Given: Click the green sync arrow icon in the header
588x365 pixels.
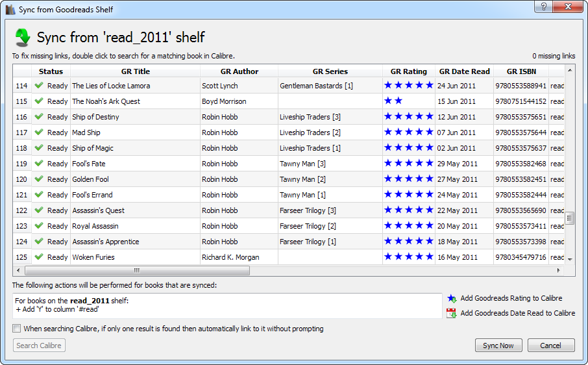Looking at the screenshot, I should [23, 38].
